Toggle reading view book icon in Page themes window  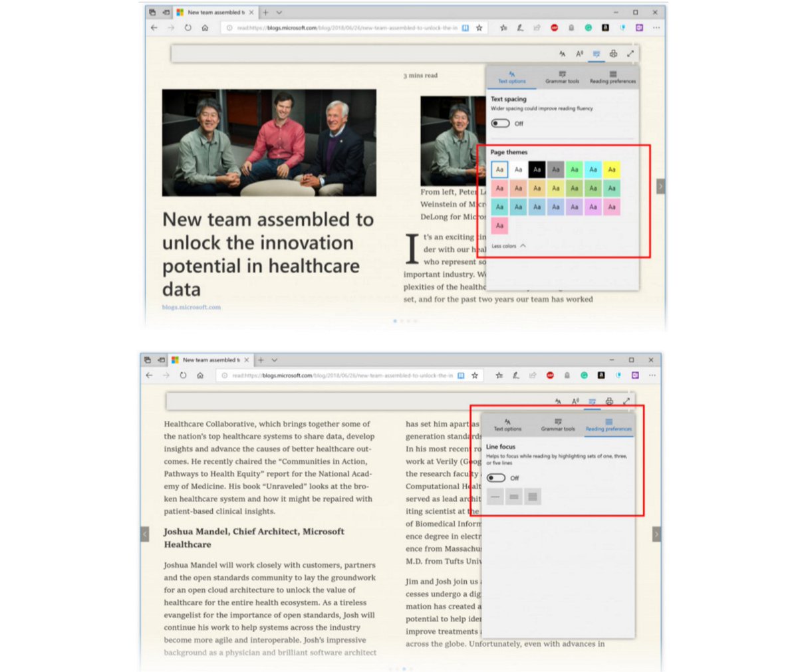tap(465, 28)
